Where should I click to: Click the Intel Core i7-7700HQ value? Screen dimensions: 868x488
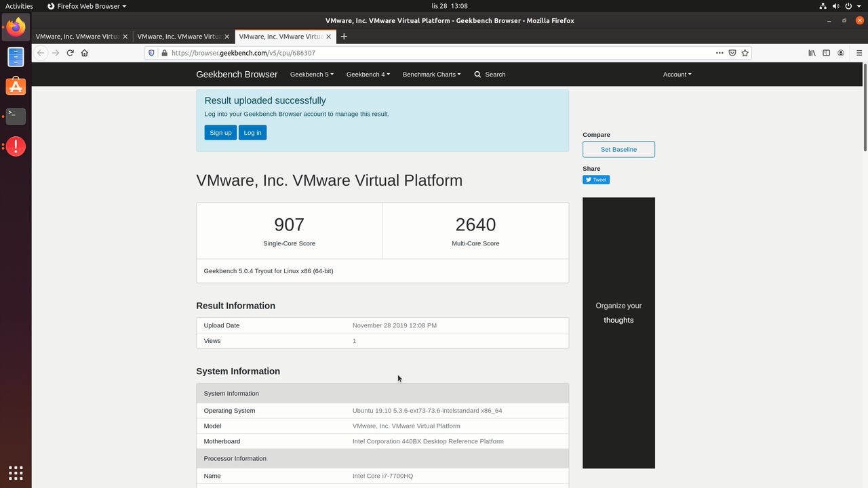click(382, 476)
